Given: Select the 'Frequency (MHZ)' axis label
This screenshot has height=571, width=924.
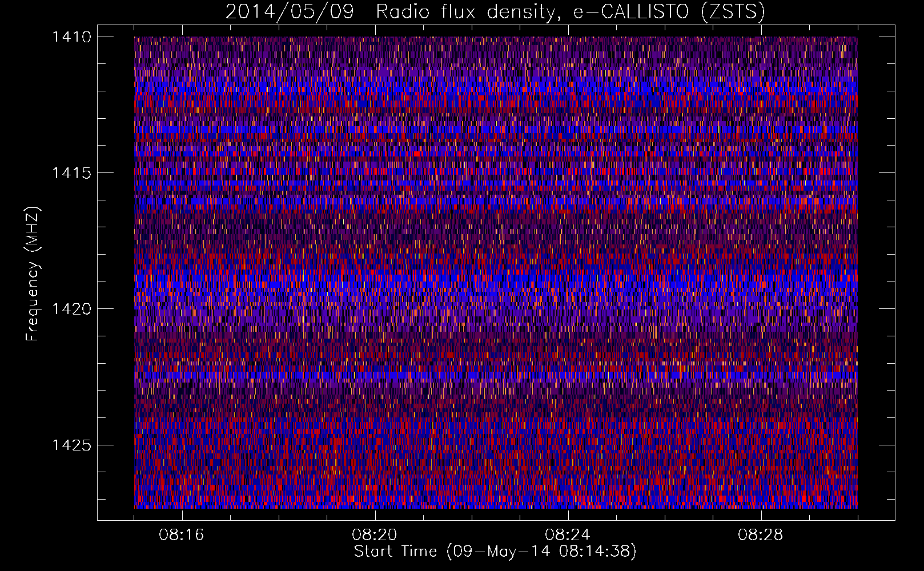Looking at the screenshot, I should pyautogui.click(x=33, y=274).
